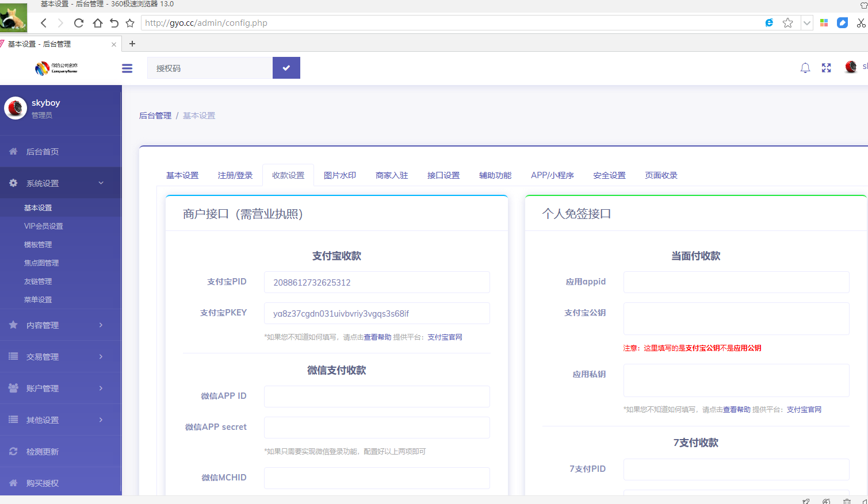The height and width of the screenshot is (504, 868).
Task: Click the blue checkmark submit button
Action: point(286,68)
